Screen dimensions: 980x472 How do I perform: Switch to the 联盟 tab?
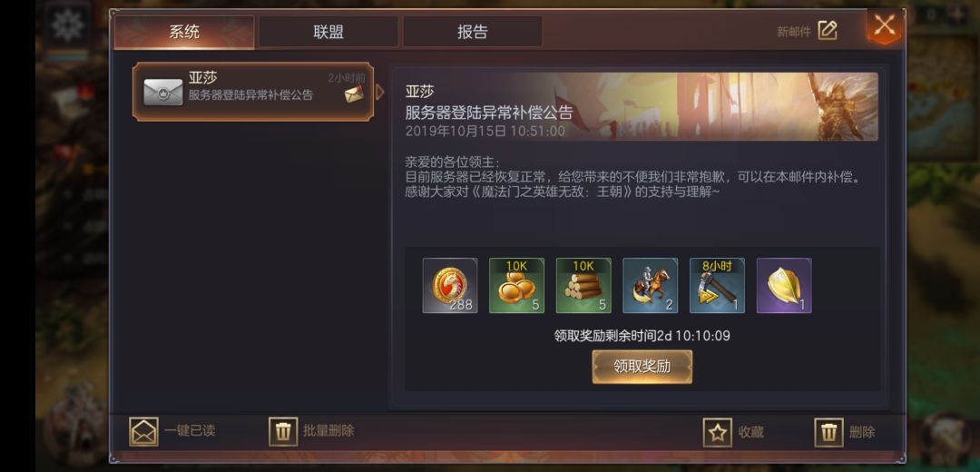[328, 32]
